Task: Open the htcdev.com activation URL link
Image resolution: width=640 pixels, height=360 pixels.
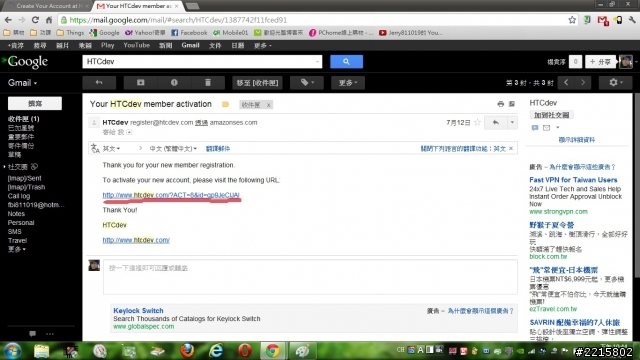Action: [x=171, y=195]
